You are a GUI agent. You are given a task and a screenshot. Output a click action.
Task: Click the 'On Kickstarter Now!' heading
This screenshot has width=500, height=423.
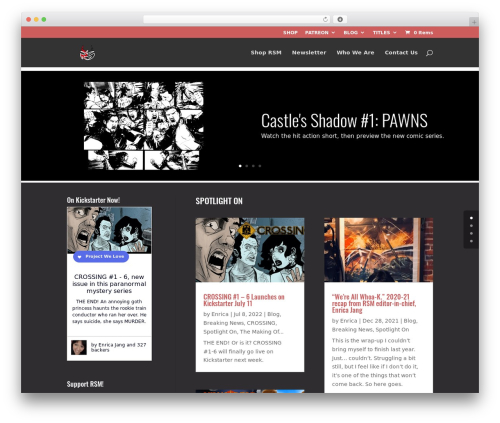point(93,200)
